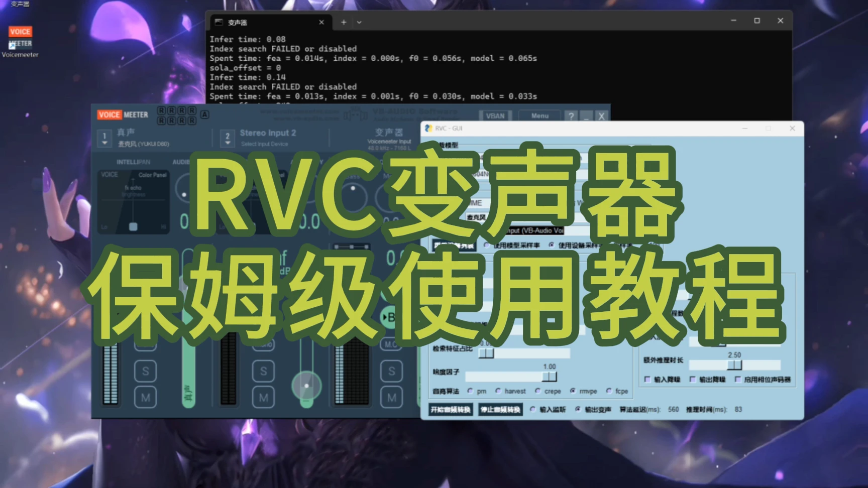Open the terminal tab dropdown chevron
Image resolution: width=868 pixels, height=488 pixels.
pos(359,22)
